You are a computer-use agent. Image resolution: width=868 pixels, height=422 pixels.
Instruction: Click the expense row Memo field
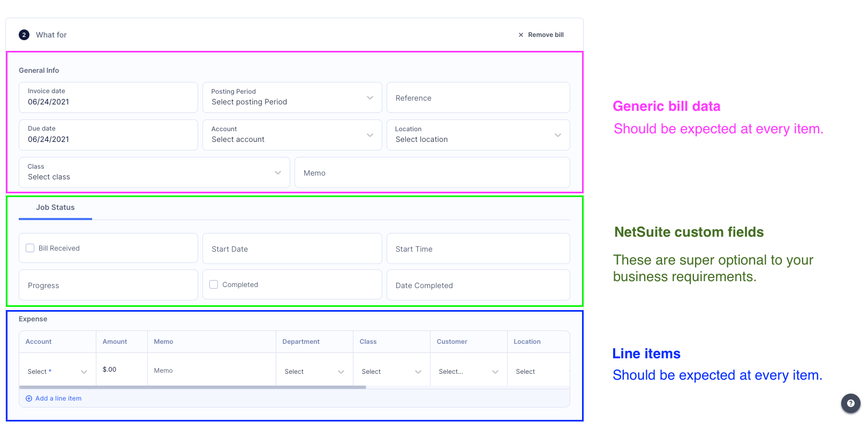coord(212,370)
